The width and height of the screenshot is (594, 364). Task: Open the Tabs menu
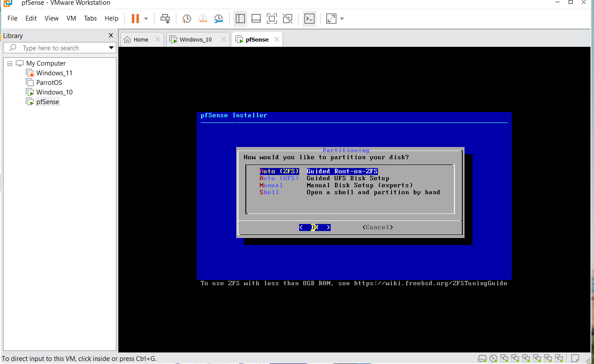pos(91,18)
